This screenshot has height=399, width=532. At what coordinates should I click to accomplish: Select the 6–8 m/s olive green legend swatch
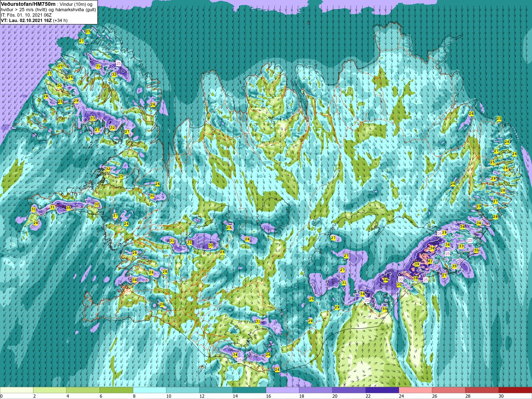pos(116,390)
